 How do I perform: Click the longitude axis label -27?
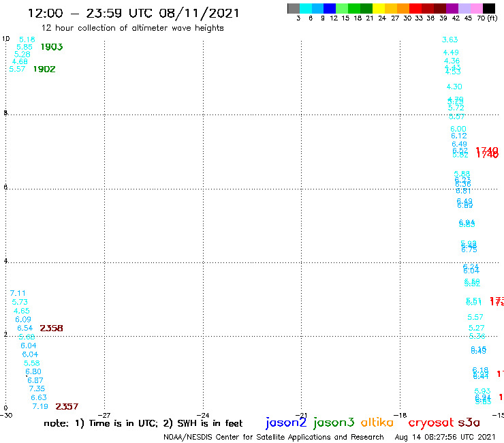(104, 416)
